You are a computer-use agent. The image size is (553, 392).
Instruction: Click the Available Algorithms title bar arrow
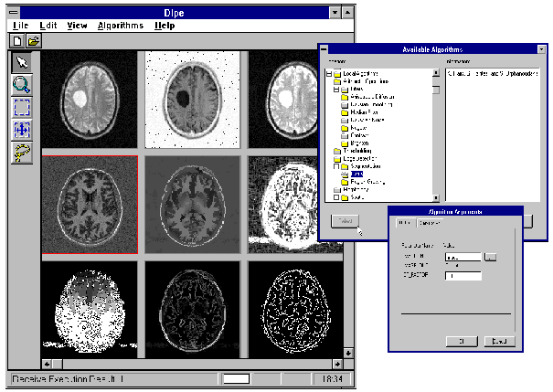click(541, 49)
